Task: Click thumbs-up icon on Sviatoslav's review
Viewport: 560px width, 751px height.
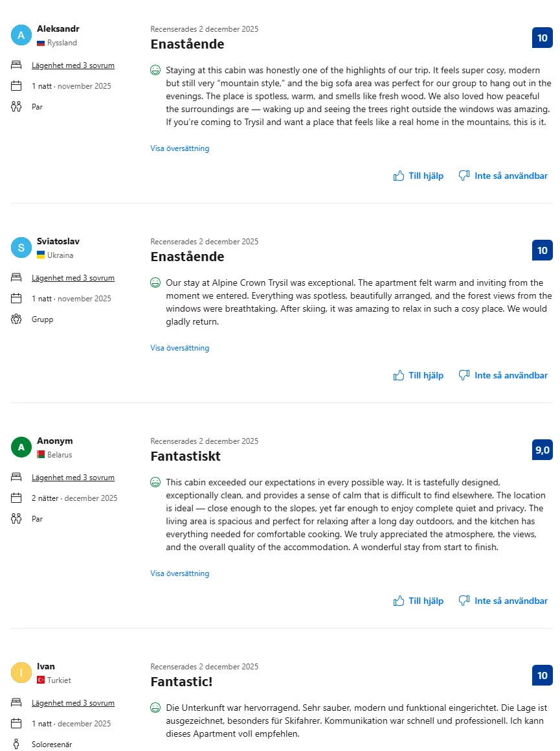Action: 399,375
